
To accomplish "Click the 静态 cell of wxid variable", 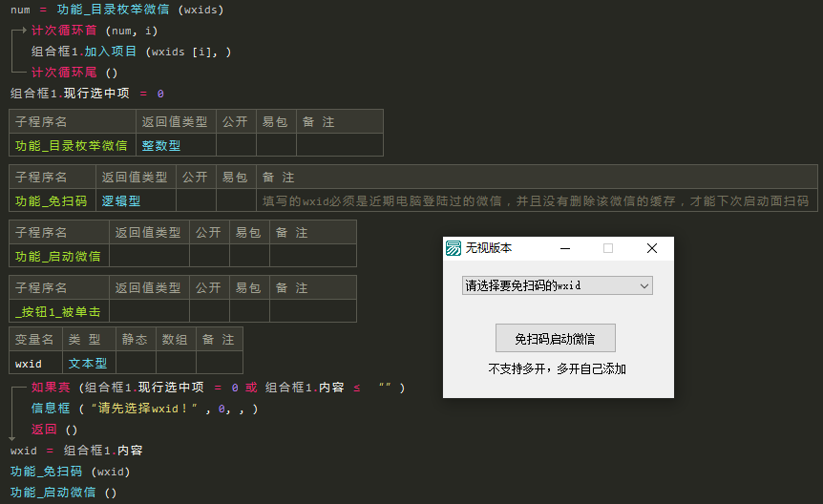I will 136,364.
